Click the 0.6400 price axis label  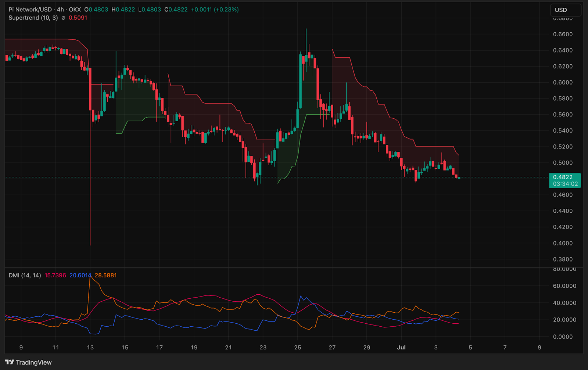(x=563, y=50)
